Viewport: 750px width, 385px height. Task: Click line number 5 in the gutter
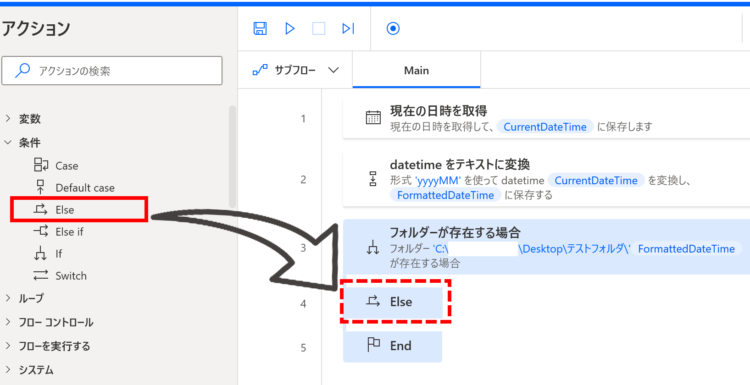303,348
